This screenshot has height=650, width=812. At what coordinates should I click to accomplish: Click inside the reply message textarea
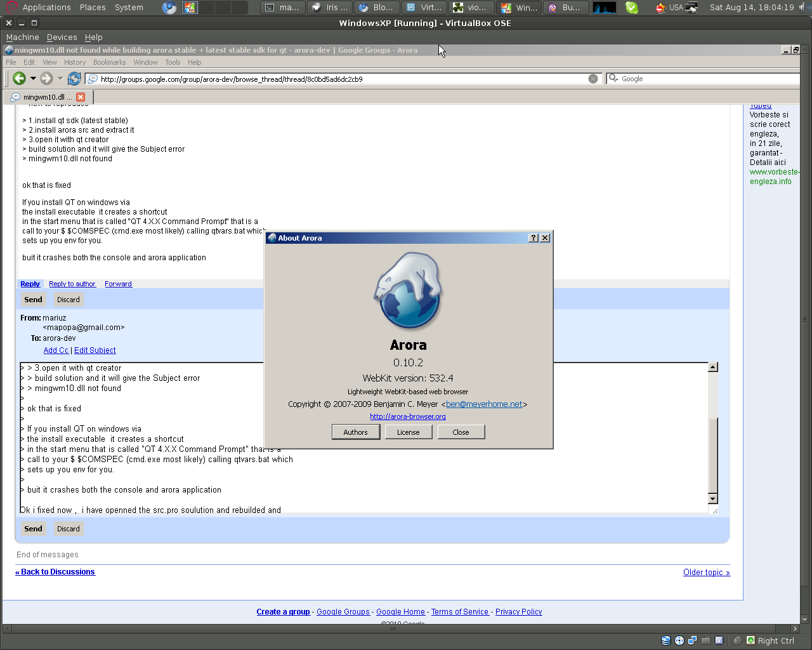[364, 438]
